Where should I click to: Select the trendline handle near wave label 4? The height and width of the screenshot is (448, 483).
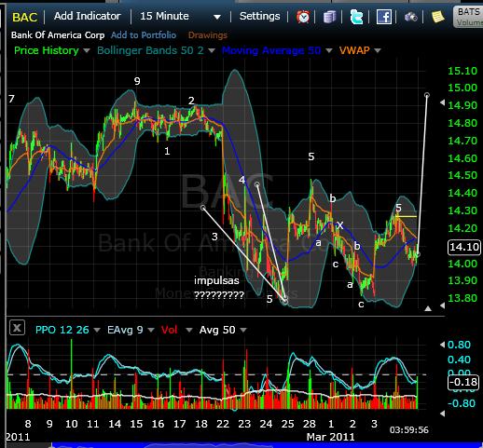point(257,184)
